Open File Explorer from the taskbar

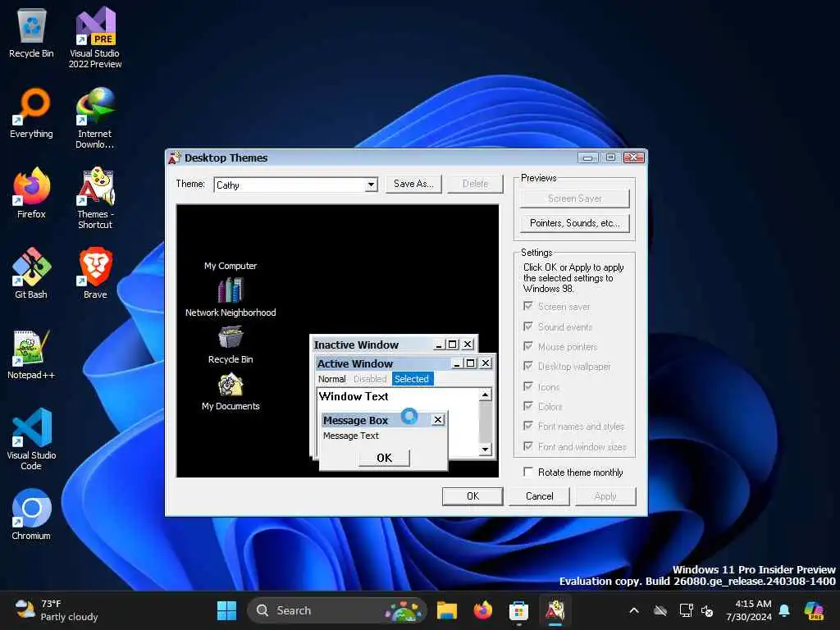pyautogui.click(x=447, y=610)
